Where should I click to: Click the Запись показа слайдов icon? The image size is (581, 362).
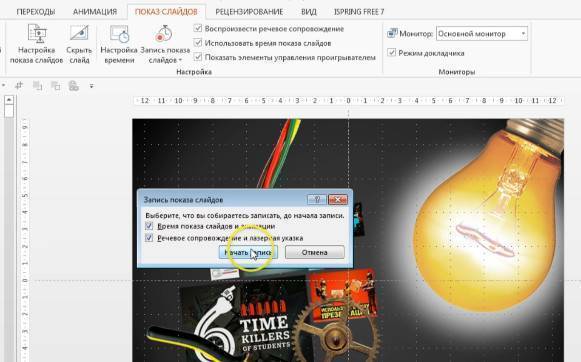tap(163, 33)
